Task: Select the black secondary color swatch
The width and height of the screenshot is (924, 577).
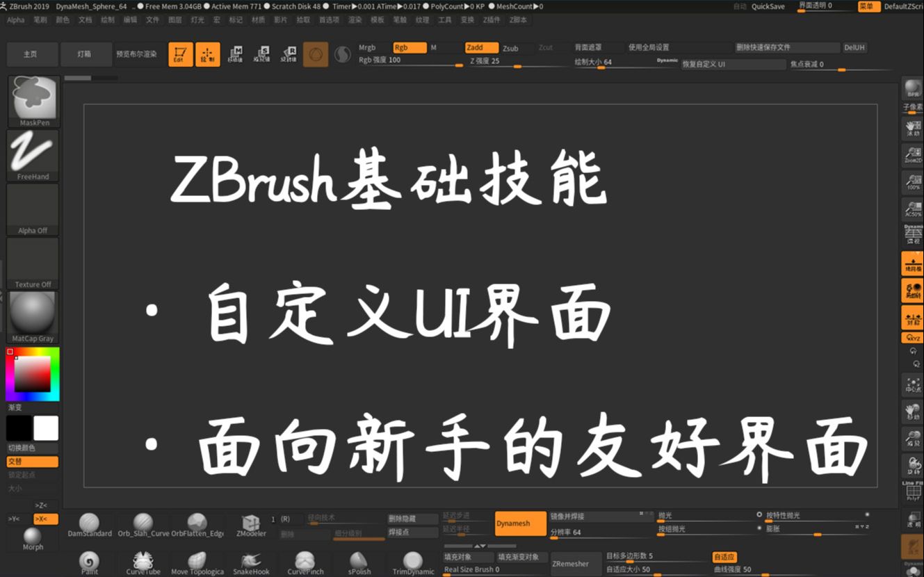Action: (19, 428)
